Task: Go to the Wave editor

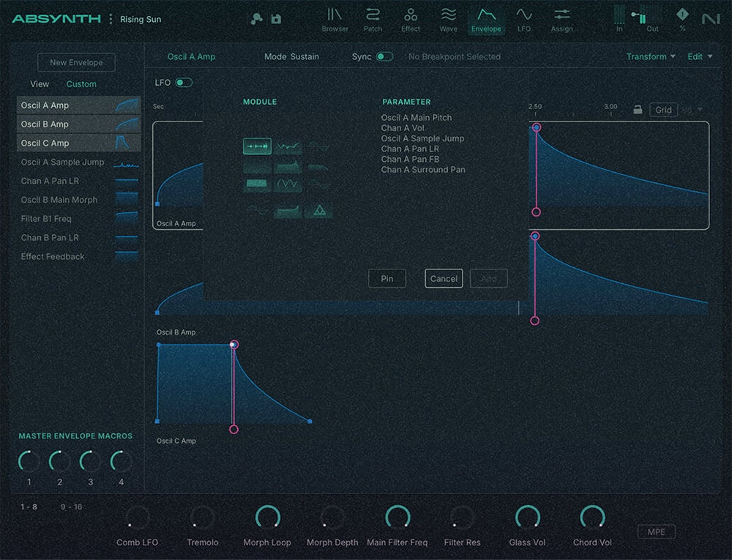Action: pos(449,19)
